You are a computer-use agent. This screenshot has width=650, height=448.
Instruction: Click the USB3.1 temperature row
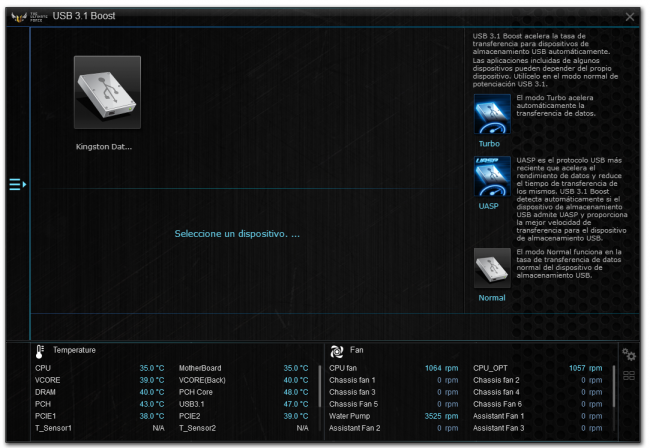click(x=244, y=404)
